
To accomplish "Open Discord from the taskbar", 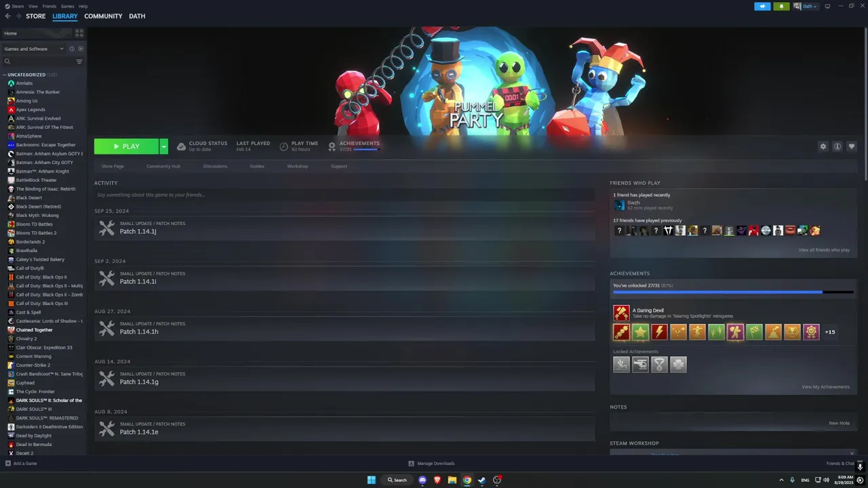I will (422, 480).
